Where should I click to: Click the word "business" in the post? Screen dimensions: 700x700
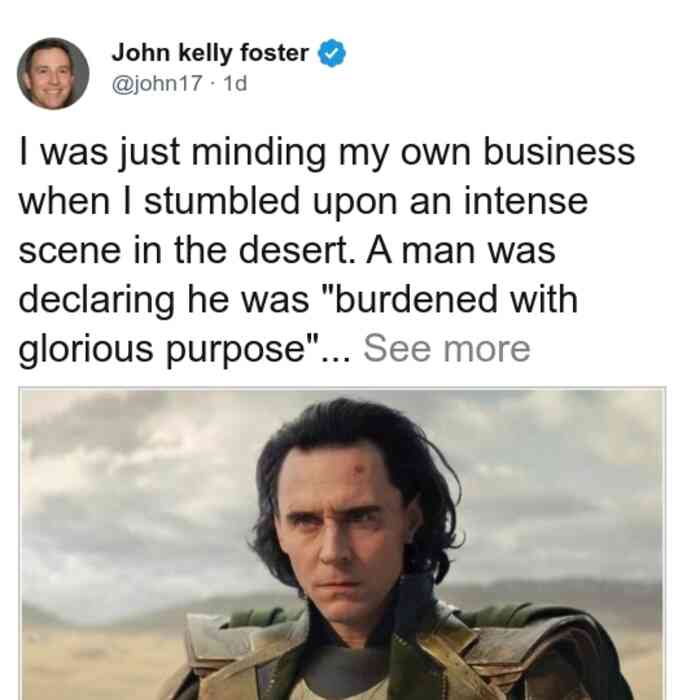click(x=559, y=152)
